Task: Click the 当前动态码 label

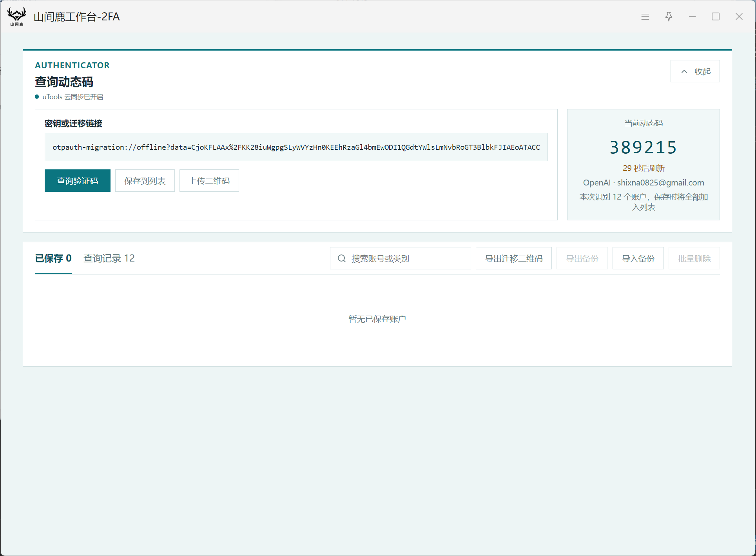Action: point(644,123)
